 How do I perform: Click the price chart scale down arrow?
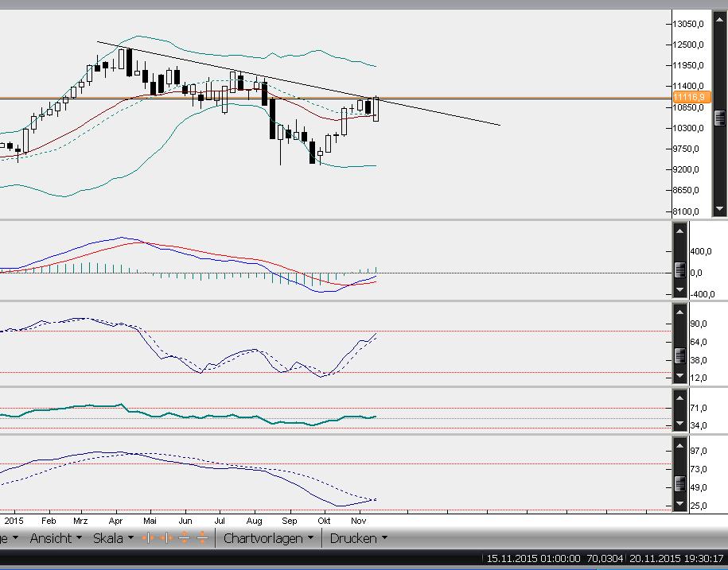tap(719, 209)
